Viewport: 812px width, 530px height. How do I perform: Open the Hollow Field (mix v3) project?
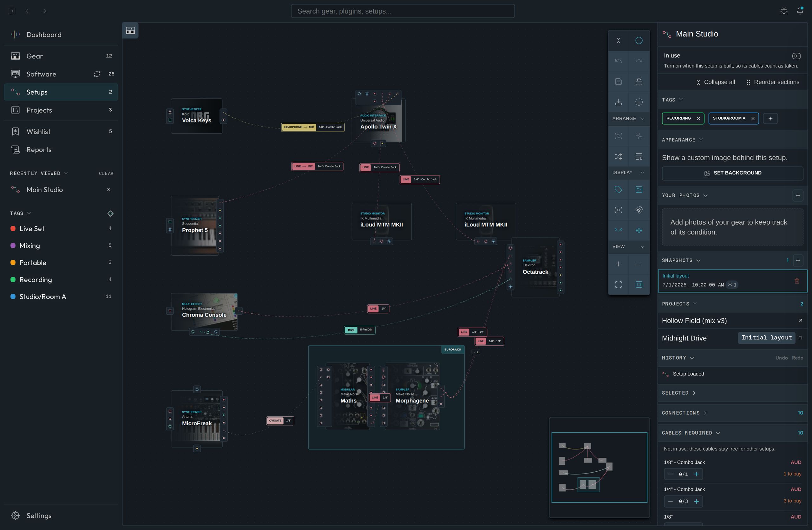[x=732, y=321]
